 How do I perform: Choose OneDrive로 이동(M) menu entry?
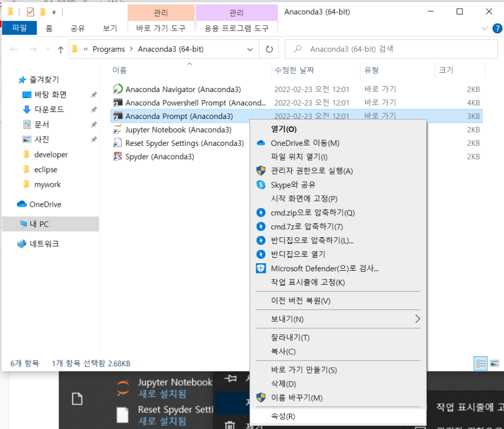pos(338,143)
